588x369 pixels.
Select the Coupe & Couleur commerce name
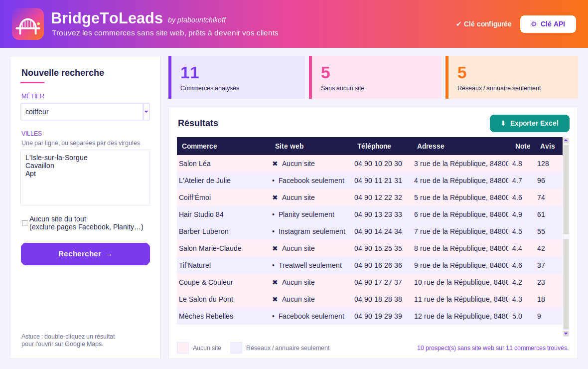coord(206,282)
